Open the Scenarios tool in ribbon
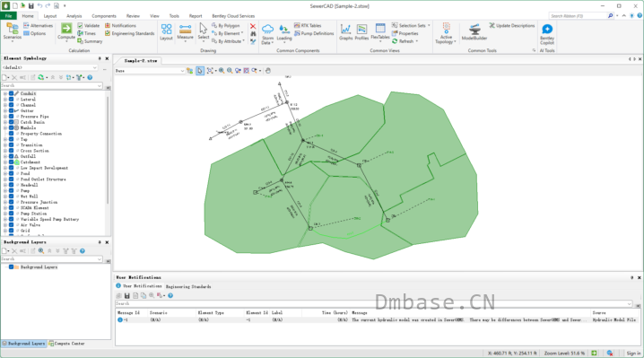644x358 pixels. point(12,31)
